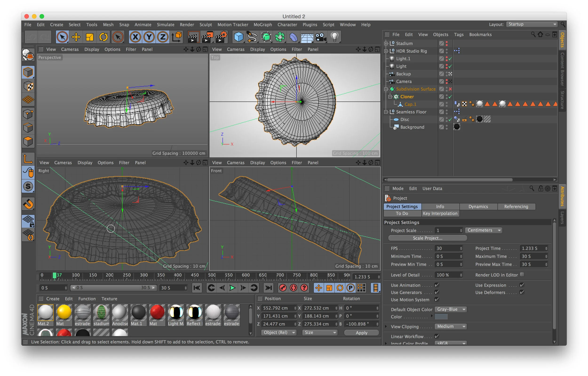Image resolution: width=588 pixels, height=376 pixels.
Task: Toggle the X-axis lock icon
Action: point(135,37)
